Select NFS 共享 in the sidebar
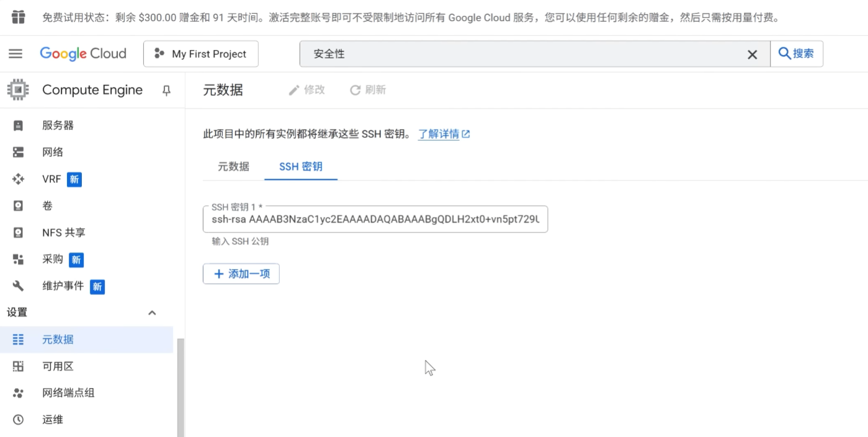 [x=65, y=232]
